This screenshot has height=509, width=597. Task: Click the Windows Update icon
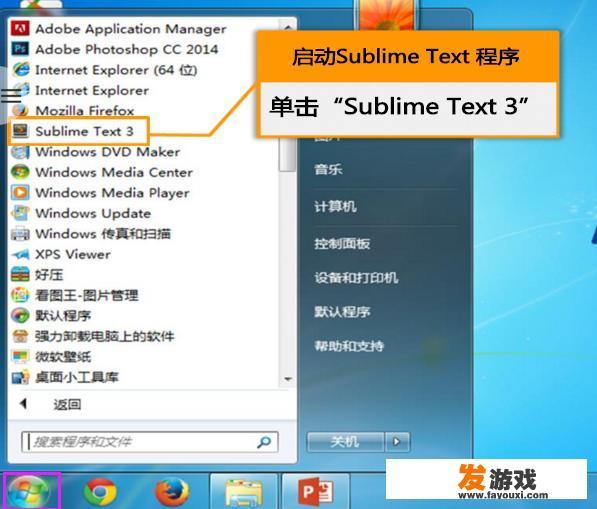pyautogui.click(x=20, y=213)
